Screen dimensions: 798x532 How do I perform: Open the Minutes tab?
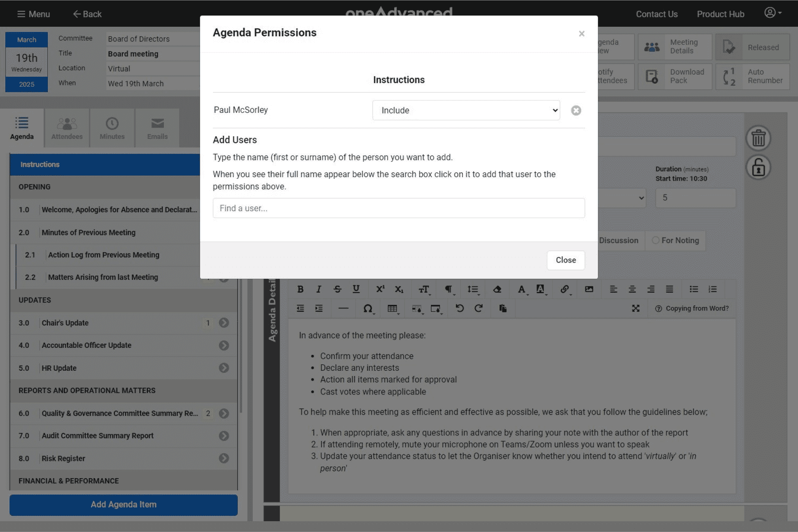coord(112,128)
